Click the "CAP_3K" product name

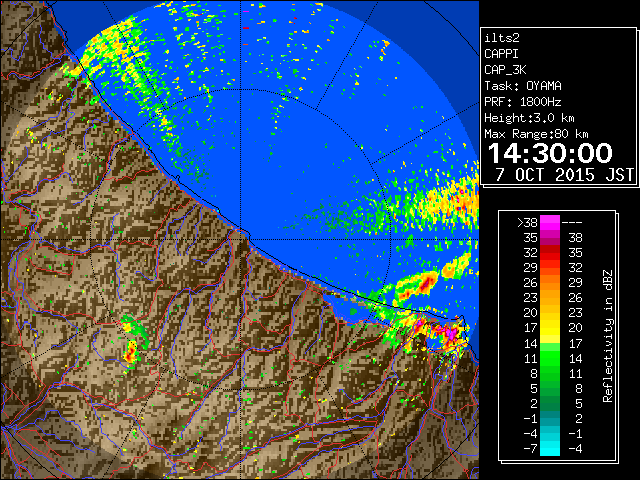click(x=505, y=70)
